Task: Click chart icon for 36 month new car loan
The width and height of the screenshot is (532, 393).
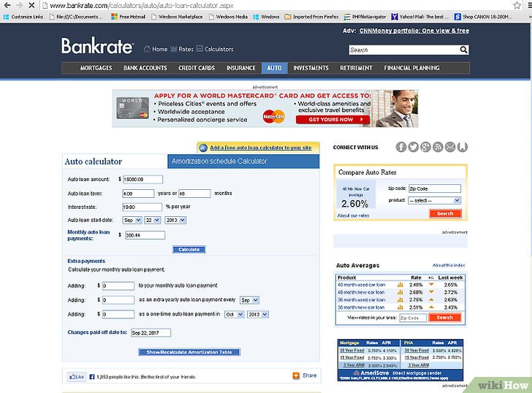Action: [400, 308]
